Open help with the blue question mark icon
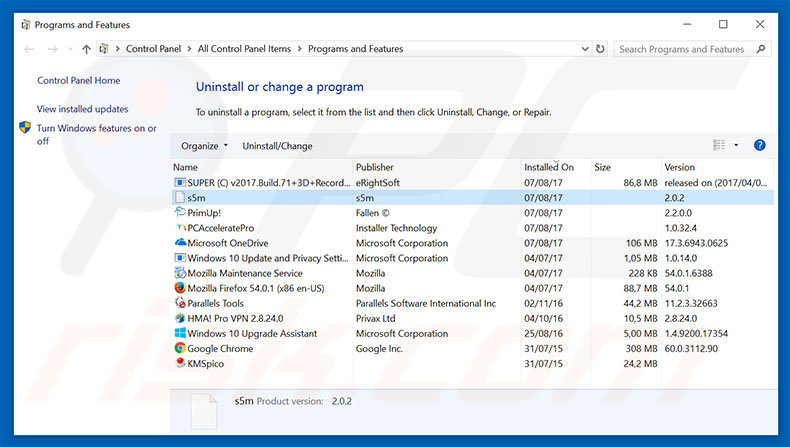Image resolution: width=790 pixels, height=447 pixels. 759,146
